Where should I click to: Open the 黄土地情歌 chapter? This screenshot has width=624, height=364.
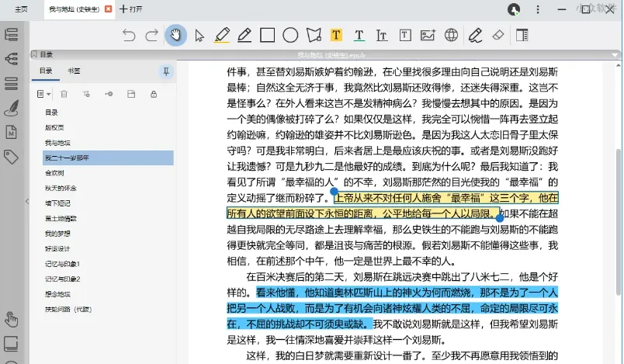point(61,218)
